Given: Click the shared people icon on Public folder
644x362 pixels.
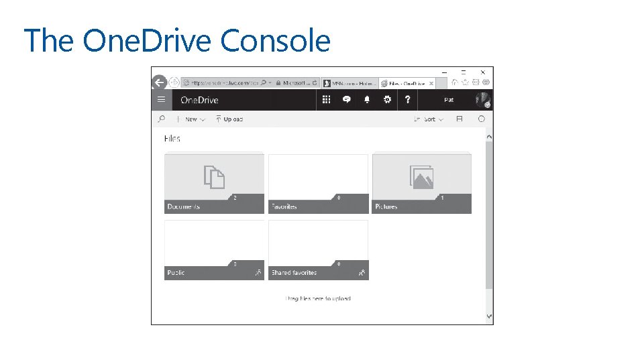Looking at the screenshot, I should tap(258, 273).
